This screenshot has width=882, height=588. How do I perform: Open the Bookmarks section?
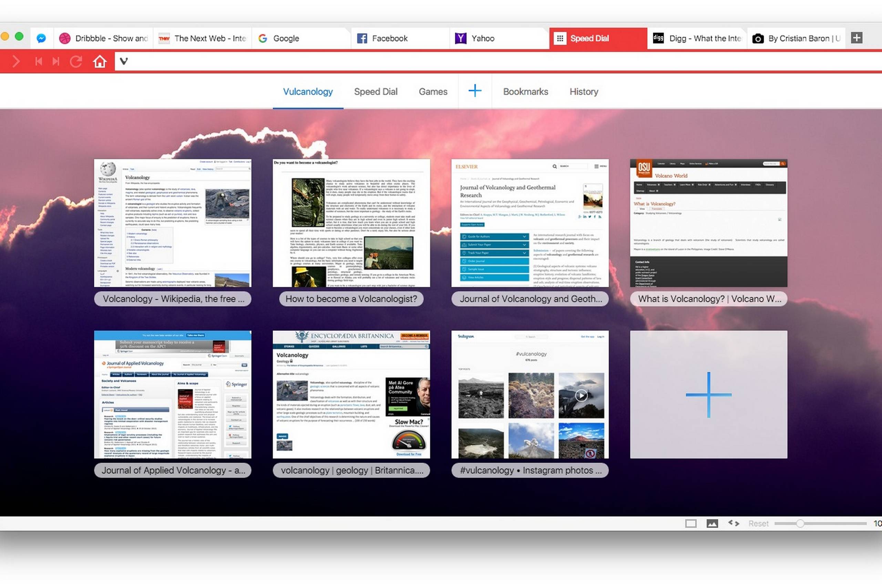pyautogui.click(x=525, y=92)
